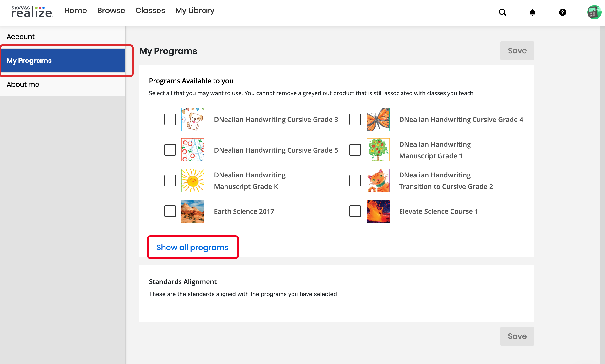Check DNealian Handwriting Manuscript Grade 1
Image resolution: width=605 pixels, height=364 pixels.
click(355, 150)
